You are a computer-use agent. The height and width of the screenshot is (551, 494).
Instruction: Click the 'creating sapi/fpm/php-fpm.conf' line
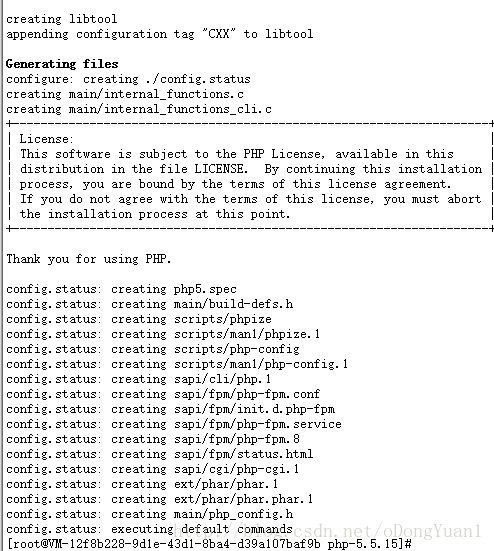coord(163,395)
